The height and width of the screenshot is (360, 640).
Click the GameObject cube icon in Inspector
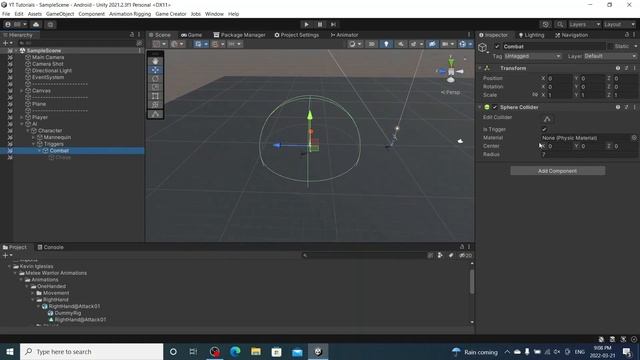tap(483, 48)
